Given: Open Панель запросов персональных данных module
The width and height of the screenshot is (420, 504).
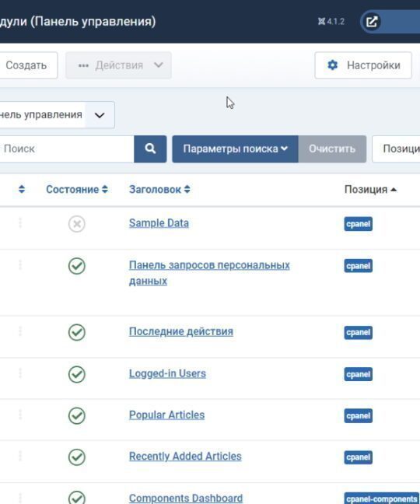Looking at the screenshot, I should click(209, 273).
